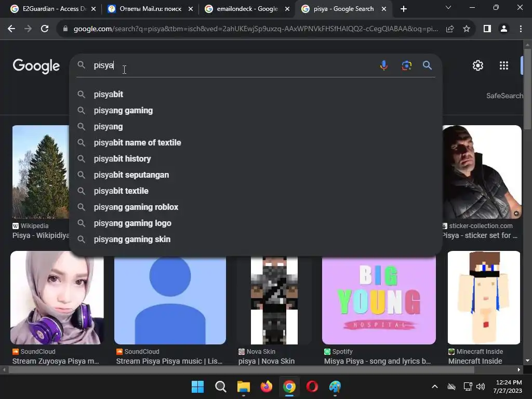Bookmark this page with star icon
The width and height of the screenshot is (532, 399).
[467, 29]
